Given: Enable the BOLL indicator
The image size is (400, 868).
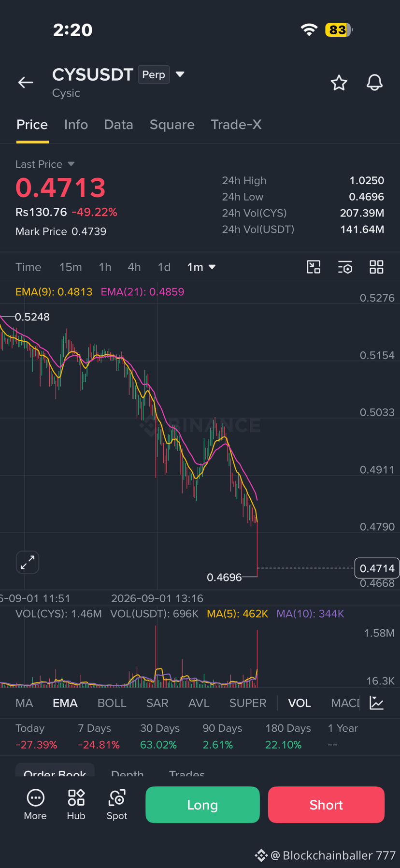Looking at the screenshot, I should 112,703.
